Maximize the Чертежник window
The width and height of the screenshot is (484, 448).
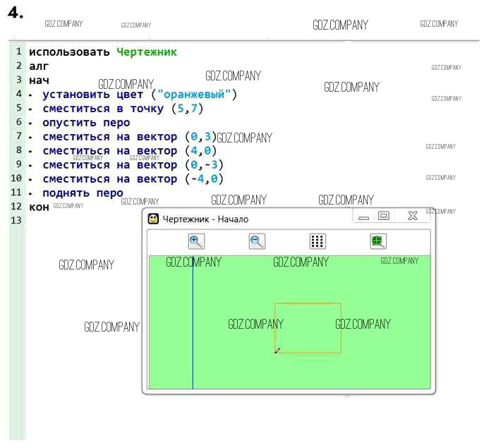click(384, 217)
